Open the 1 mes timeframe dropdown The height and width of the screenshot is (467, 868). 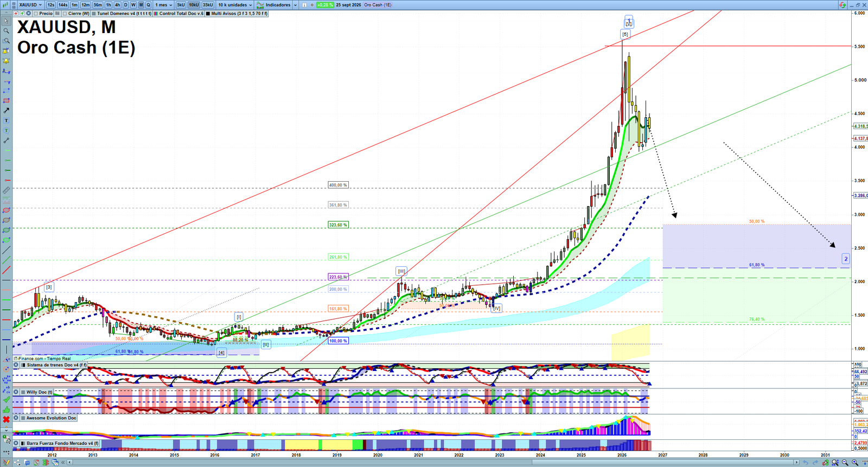163,5
